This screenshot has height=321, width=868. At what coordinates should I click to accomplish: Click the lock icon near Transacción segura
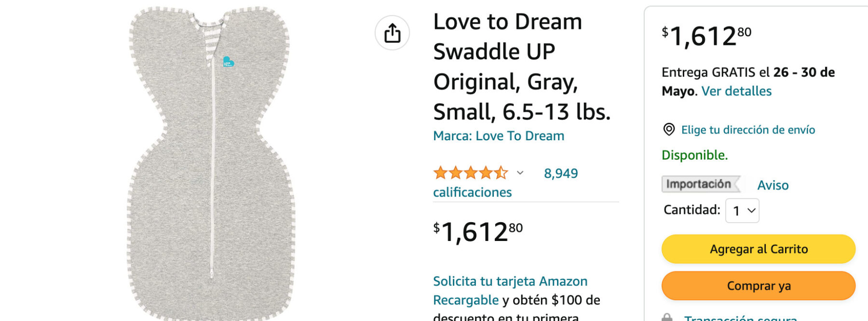667,318
